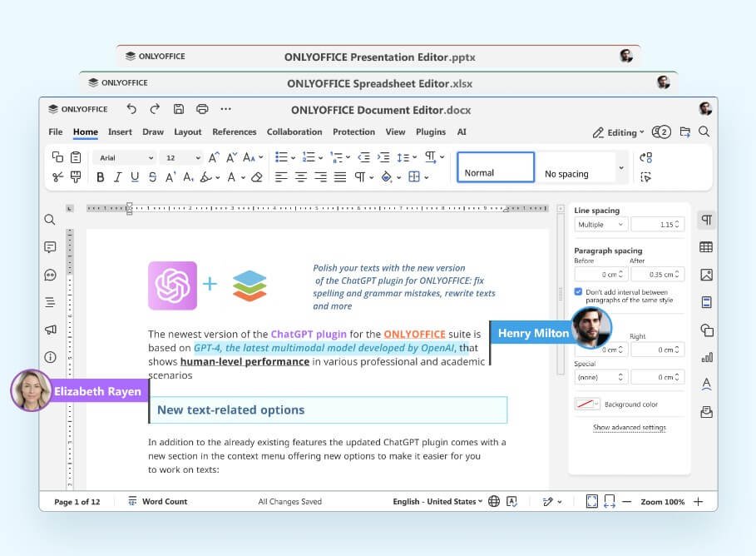
Task: Align text center in the toolbar
Action: (301, 177)
